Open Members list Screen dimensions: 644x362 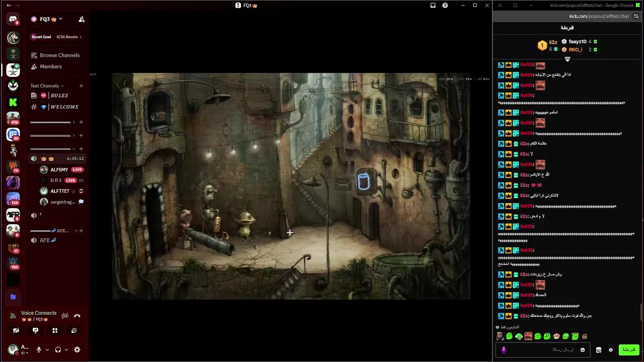pos(46,66)
